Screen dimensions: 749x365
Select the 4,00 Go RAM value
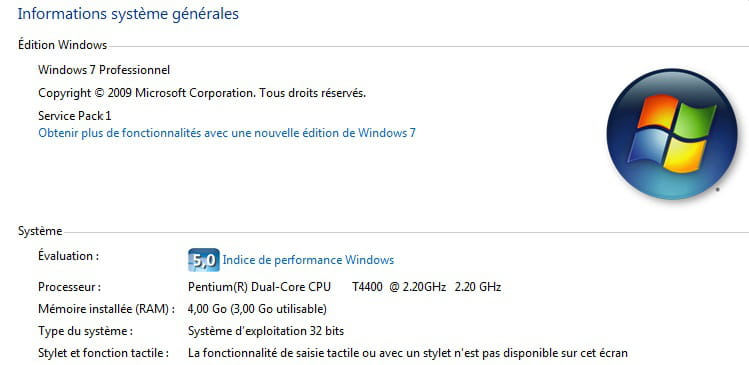(x=257, y=309)
